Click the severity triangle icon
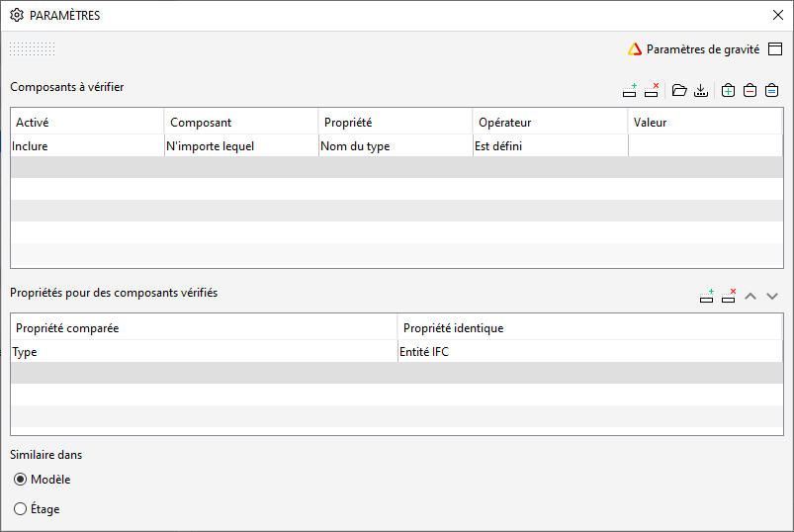This screenshot has height=532, width=794. coord(635,49)
